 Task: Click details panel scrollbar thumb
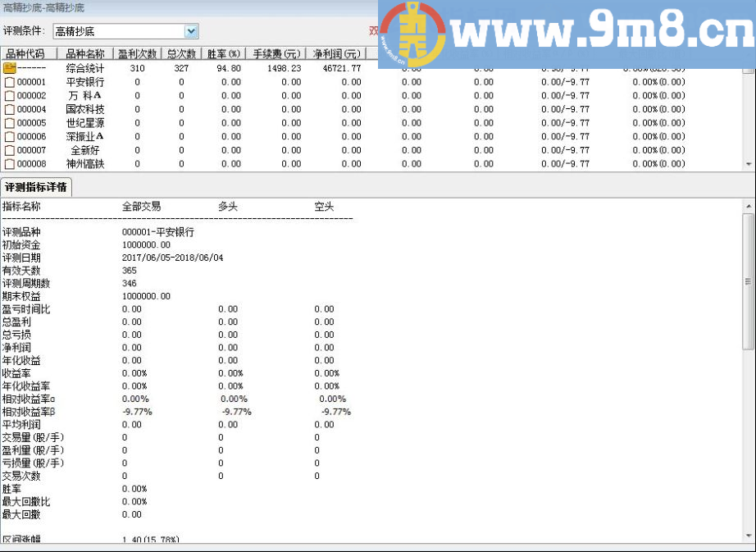pyautogui.click(x=749, y=281)
